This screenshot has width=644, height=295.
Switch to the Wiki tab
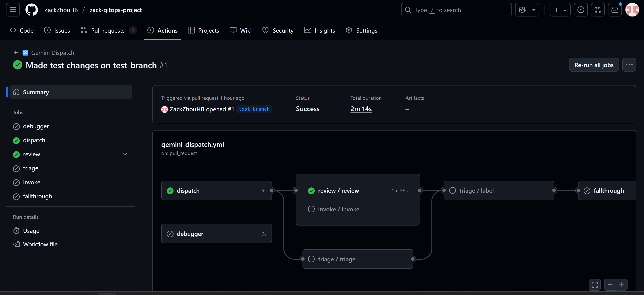point(240,30)
